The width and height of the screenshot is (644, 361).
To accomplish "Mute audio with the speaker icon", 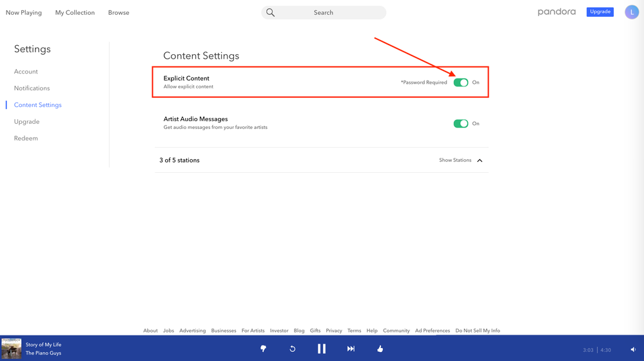I will tap(633, 349).
